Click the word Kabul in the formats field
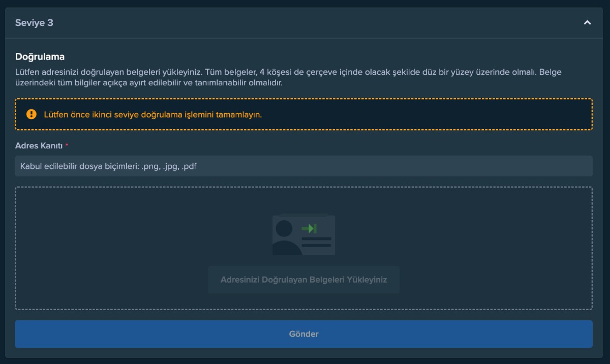The image size is (610, 364). (x=30, y=166)
